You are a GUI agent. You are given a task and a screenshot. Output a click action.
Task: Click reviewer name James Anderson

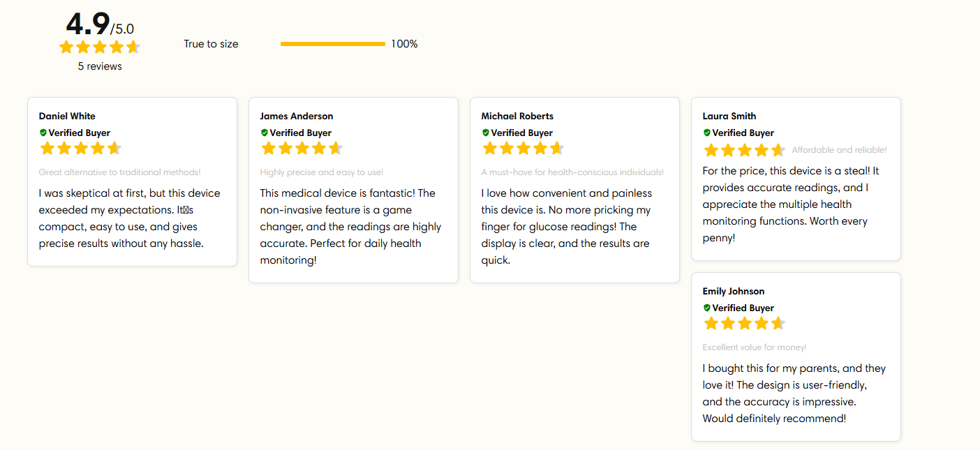[297, 116]
